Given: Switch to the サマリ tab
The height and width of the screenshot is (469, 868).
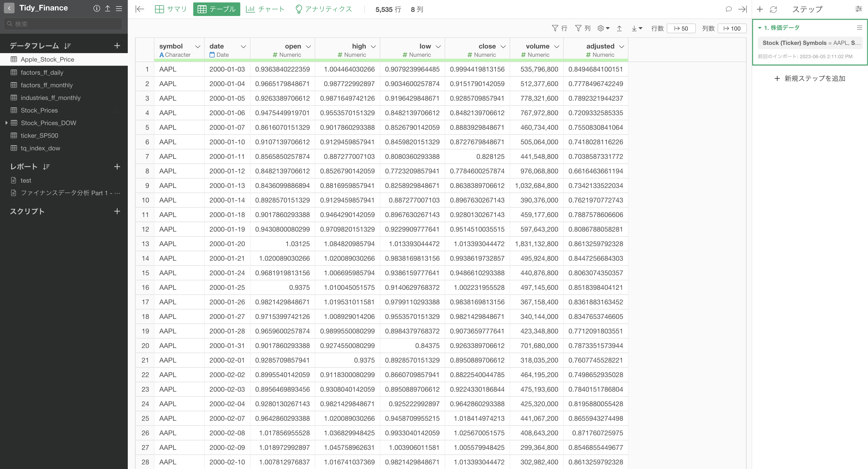Looking at the screenshot, I should click(x=171, y=9).
